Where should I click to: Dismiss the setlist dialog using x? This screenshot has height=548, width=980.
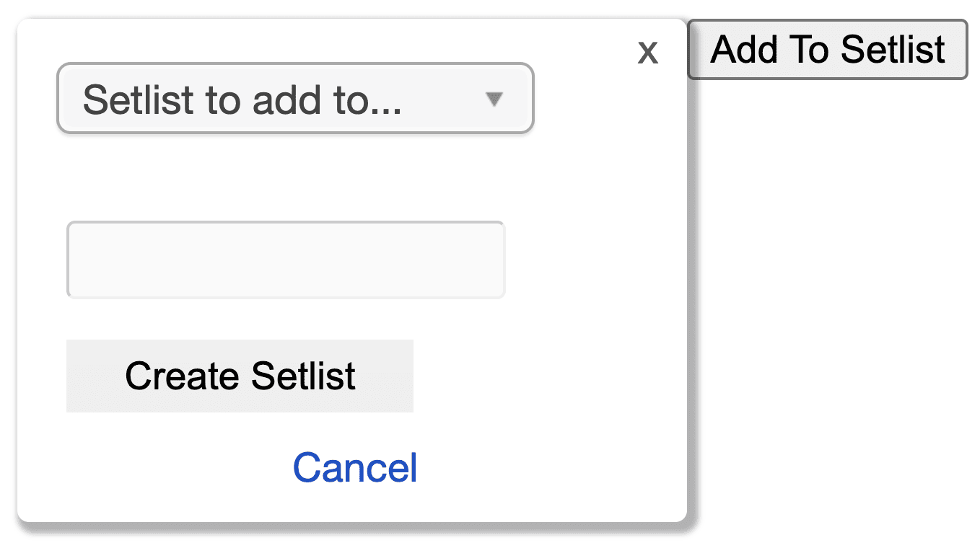coord(647,53)
